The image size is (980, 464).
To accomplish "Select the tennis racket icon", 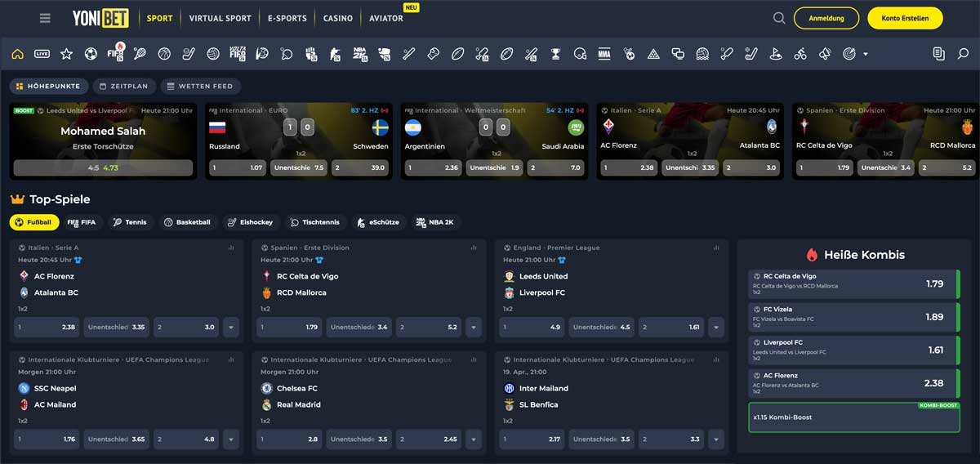I will tap(140, 54).
